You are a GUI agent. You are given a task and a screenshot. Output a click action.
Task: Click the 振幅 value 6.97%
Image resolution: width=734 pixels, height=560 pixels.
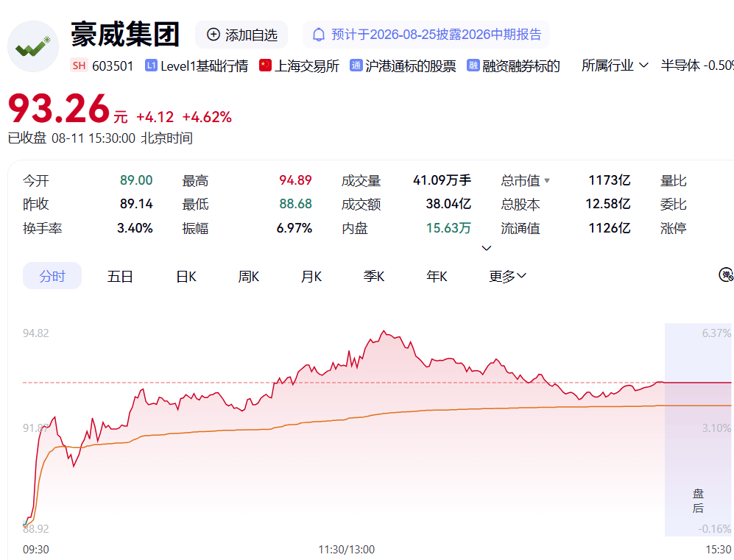pyautogui.click(x=294, y=228)
